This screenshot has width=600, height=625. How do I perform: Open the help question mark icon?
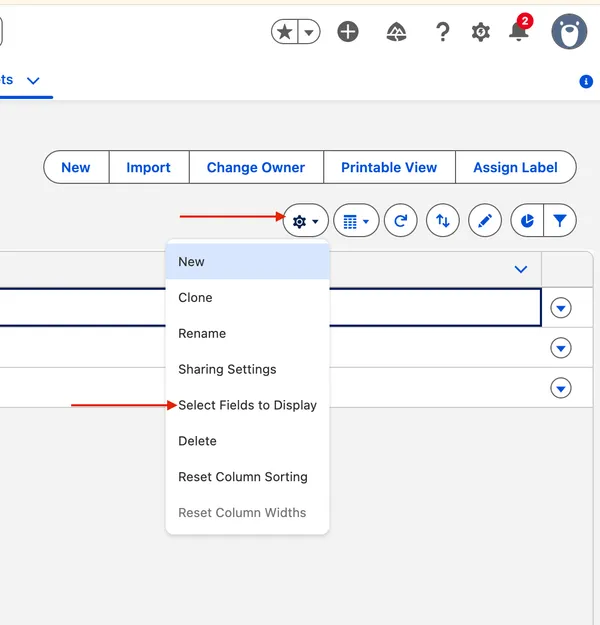(x=442, y=32)
